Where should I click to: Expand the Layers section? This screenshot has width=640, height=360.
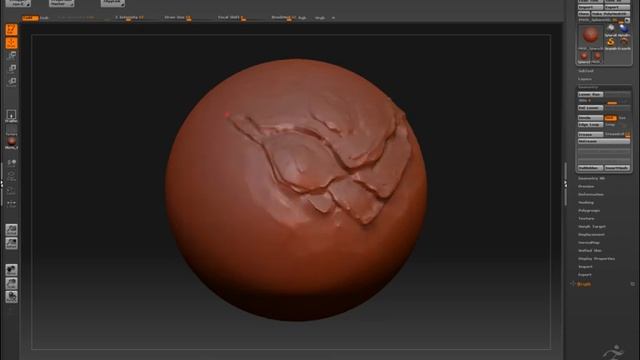(585, 79)
